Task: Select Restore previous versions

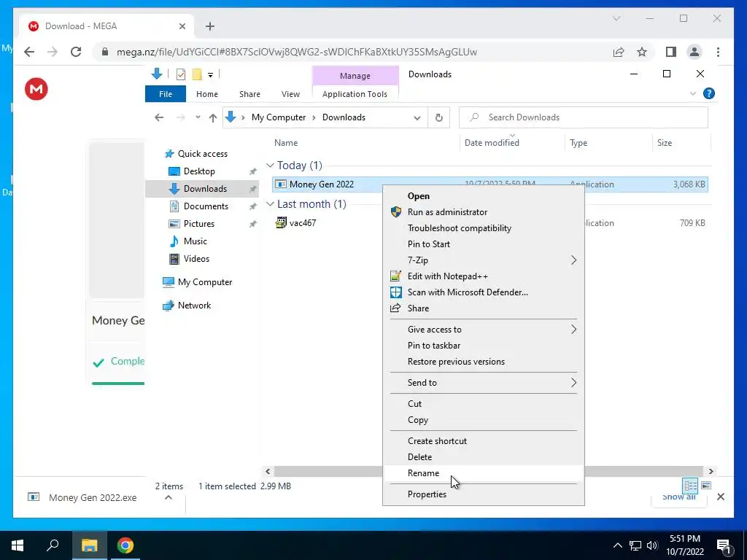Action: (483, 362)
